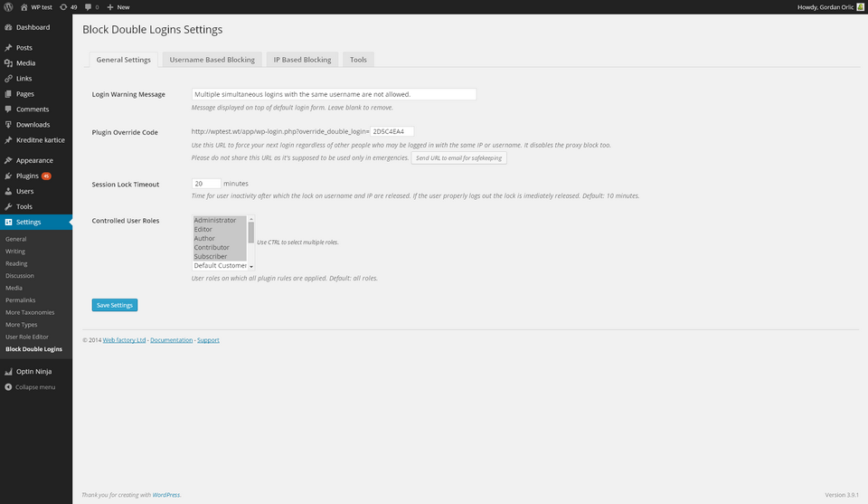Click the Media icon in sidebar
This screenshot has width=868, height=504.
8,63
